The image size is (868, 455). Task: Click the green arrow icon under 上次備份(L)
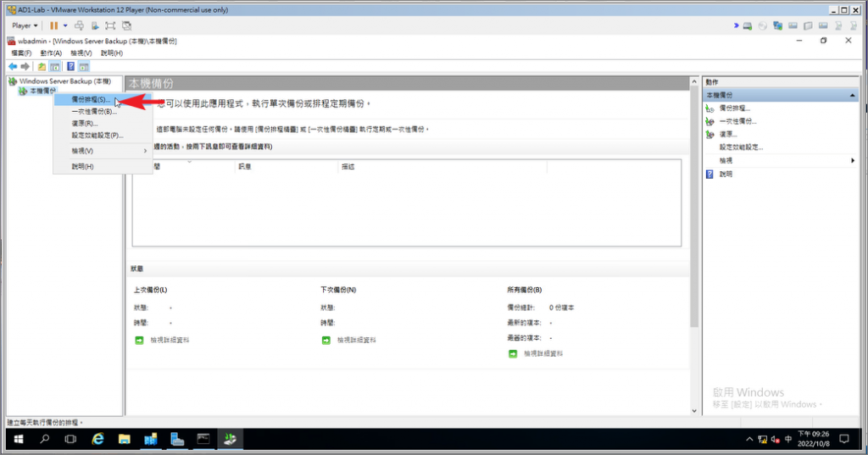(x=139, y=340)
